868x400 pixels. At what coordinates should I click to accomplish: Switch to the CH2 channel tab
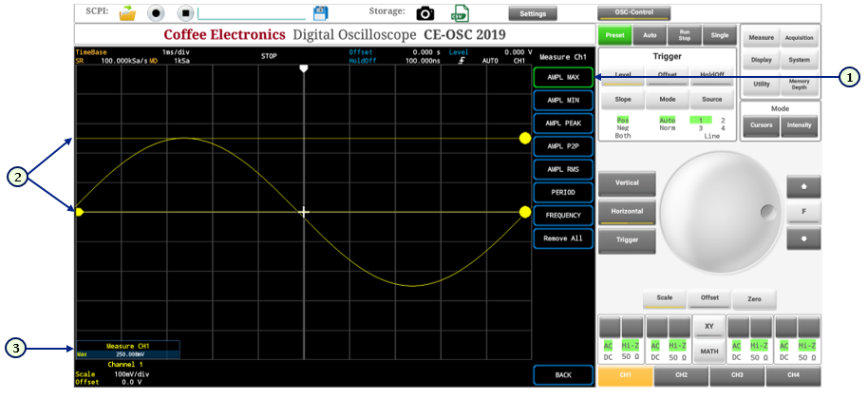tap(682, 375)
